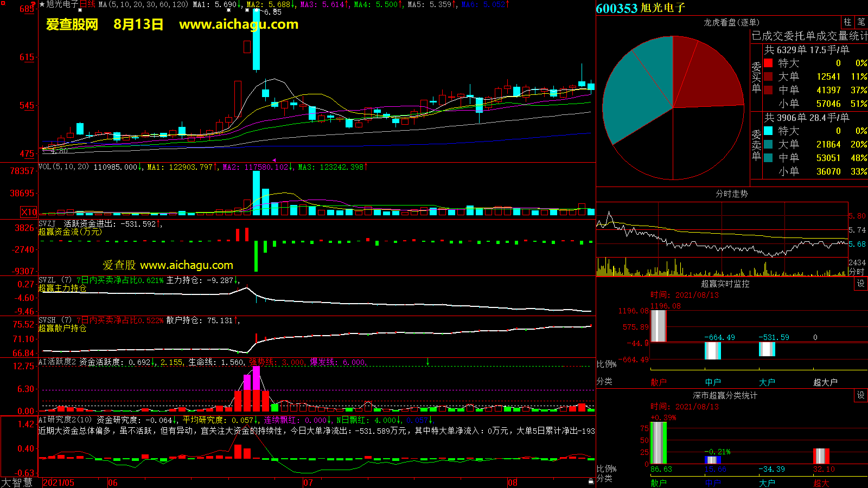The height and width of the screenshot is (488, 868).
Task: Click the 07 month marker on time axis
Action: [308, 483]
